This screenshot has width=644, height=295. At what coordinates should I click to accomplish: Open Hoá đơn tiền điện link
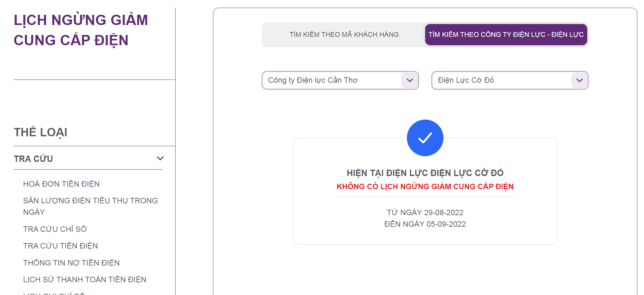click(x=61, y=184)
